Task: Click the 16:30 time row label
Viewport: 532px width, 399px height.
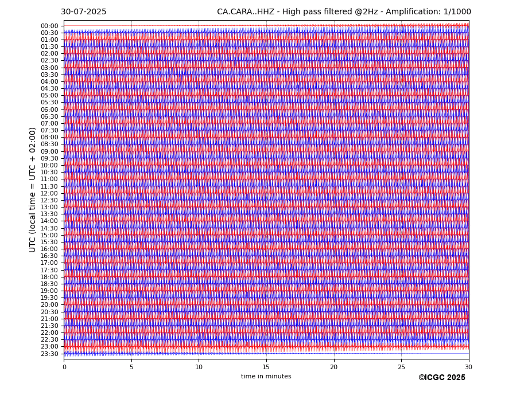Action: tap(49, 256)
